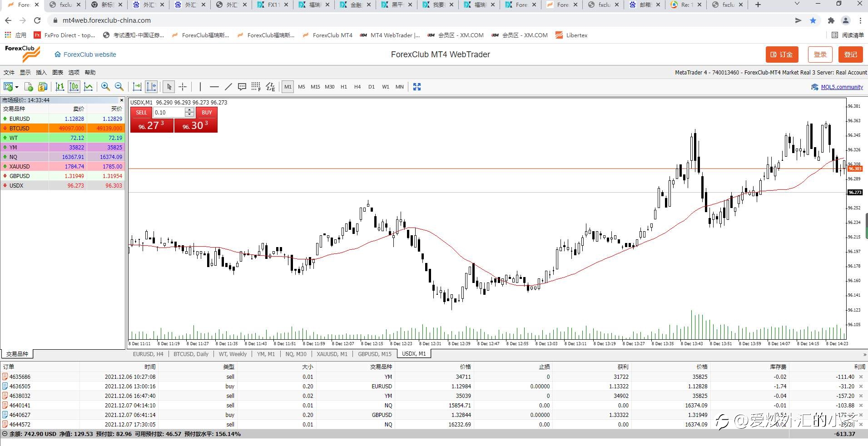
Task: Toggle chart shift from right edge
Action: (x=151, y=87)
